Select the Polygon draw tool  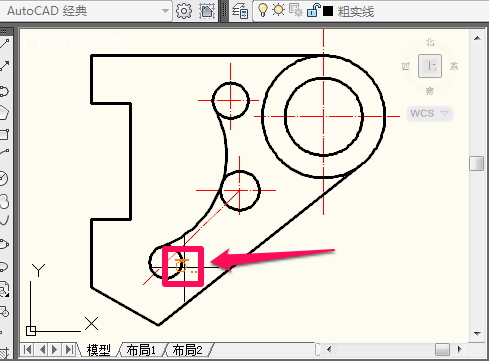(4, 113)
